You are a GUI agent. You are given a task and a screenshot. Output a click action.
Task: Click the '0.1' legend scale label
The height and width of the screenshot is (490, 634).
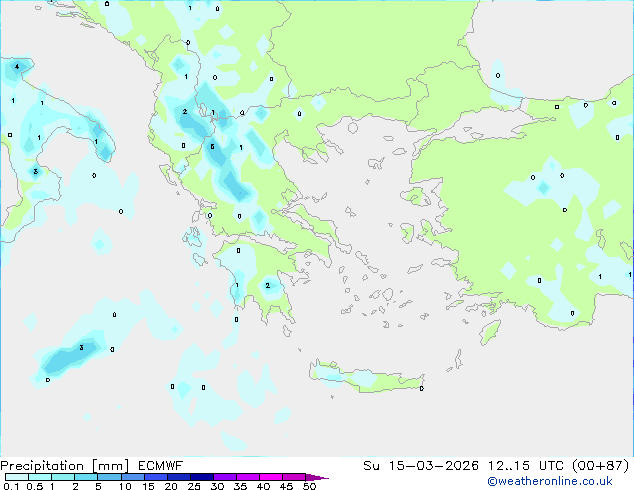click(x=11, y=486)
